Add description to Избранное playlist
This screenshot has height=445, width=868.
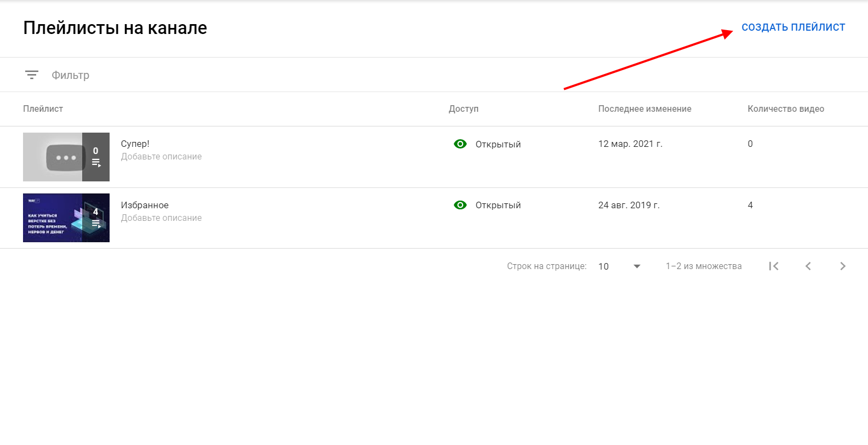click(161, 218)
